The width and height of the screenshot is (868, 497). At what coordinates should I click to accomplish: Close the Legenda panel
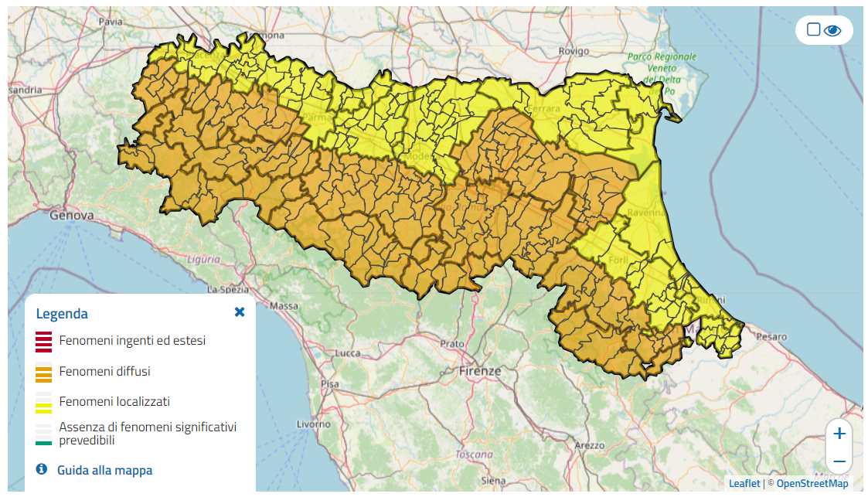tap(240, 312)
